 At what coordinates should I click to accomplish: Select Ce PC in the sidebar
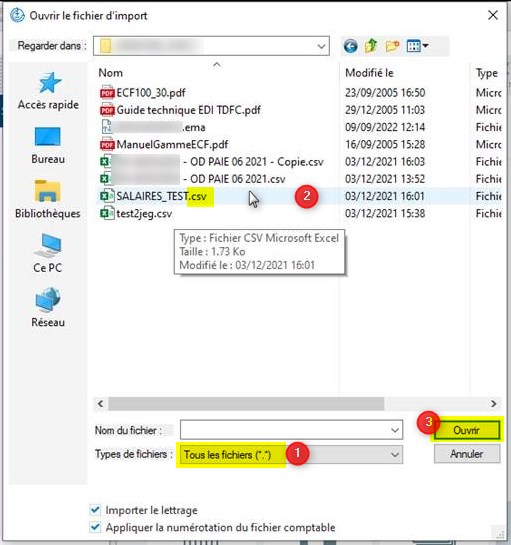(x=48, y=253)
